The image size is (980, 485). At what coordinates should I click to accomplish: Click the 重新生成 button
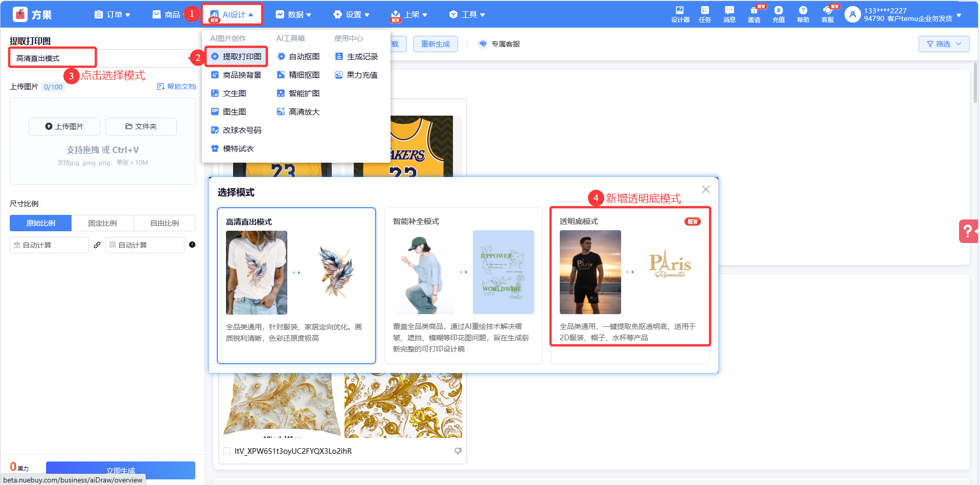tap(436, 44)
